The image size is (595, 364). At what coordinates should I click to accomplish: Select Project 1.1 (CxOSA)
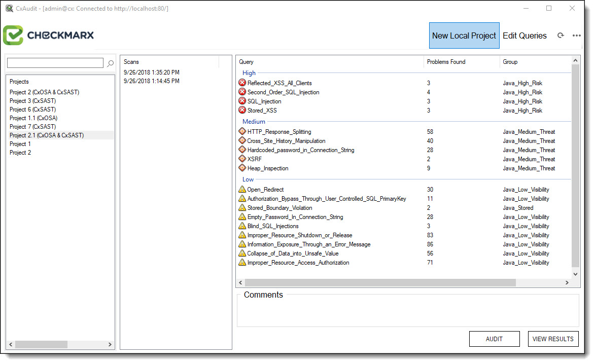tap(33, 118)
